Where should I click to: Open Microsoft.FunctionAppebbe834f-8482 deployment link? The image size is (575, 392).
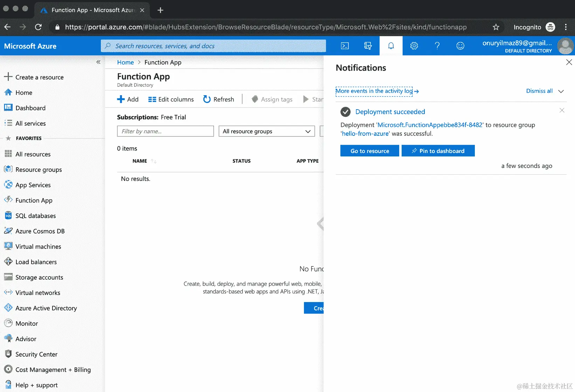pos(430,125)
